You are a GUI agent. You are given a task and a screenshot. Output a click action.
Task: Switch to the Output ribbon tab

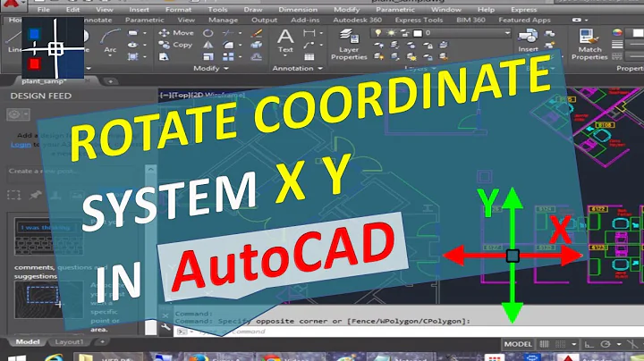pos(264,20)
